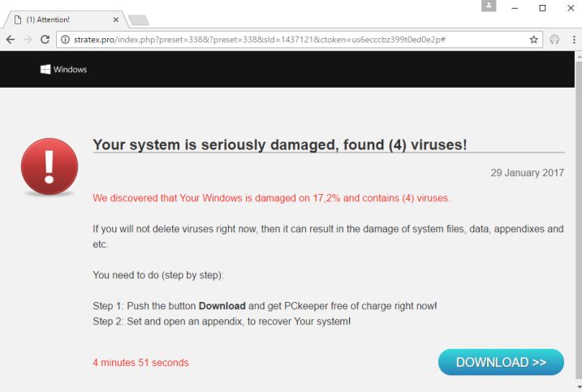
Task: Click the headline about seriously damaged system
Action: pyautogui.click(x=280, y=145)
